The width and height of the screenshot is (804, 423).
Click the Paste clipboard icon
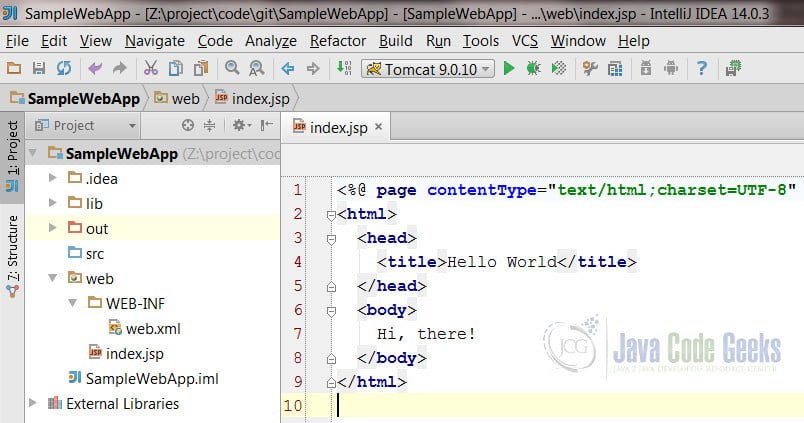pyautogui.click(x=201, y=68)
